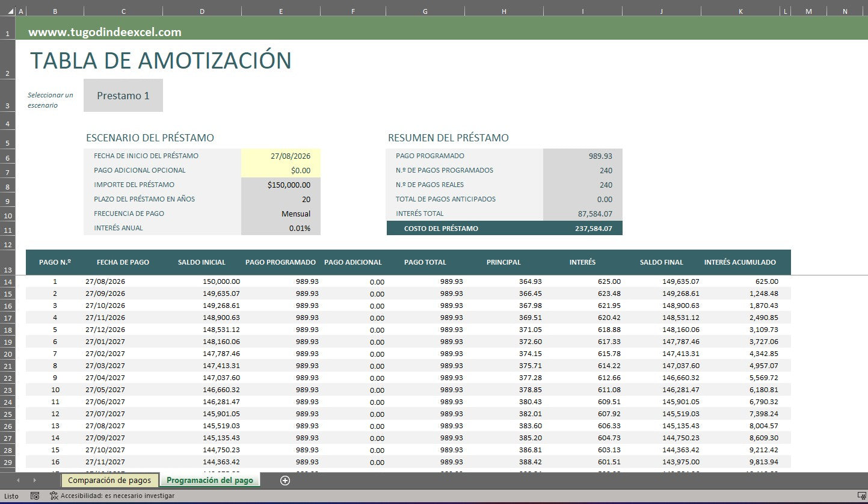Select payment date cell 27/12/2026

[x=123, y=330]
